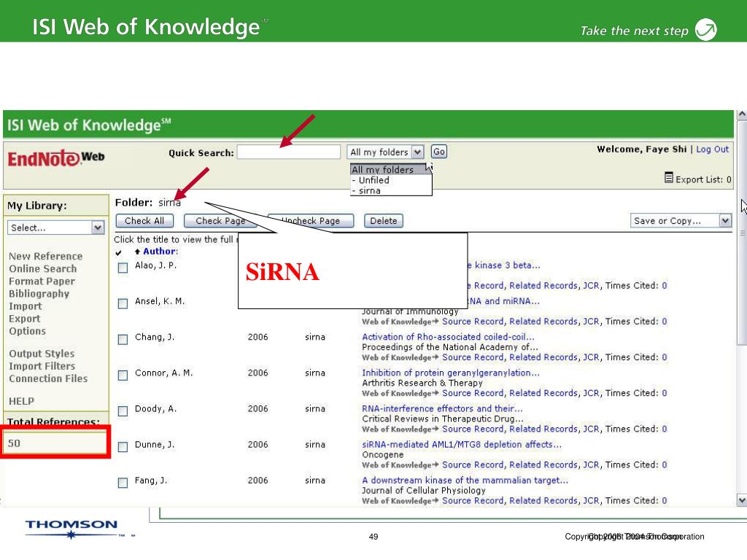Open Output Styles
The width and height of the screenshot is (747, 560).
pyautogui.click(x=42, y=354)
